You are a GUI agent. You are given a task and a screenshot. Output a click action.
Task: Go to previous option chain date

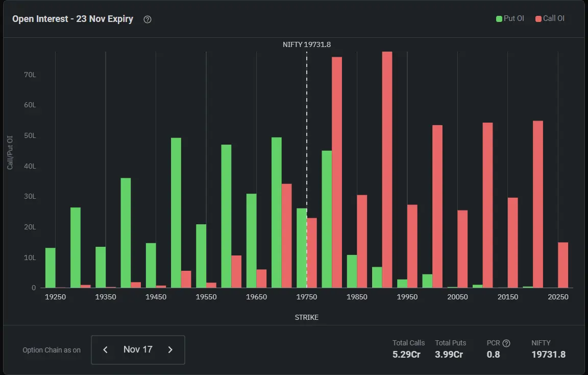(x=105, y=350)
